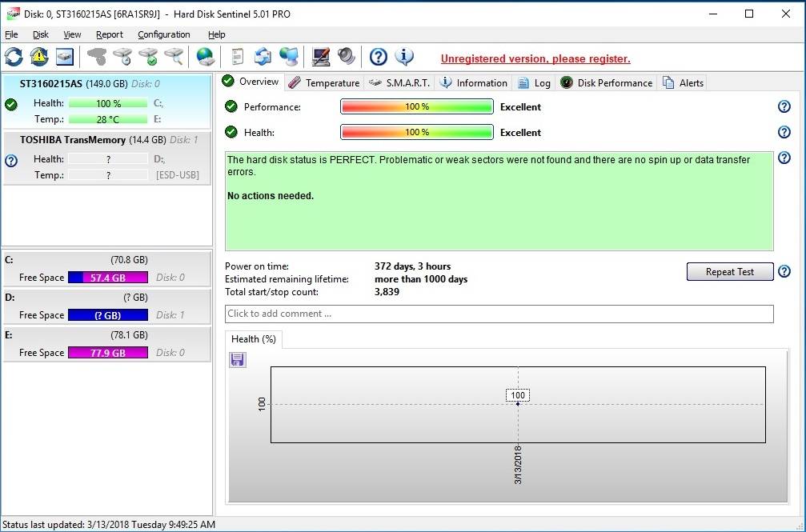Click the E: partition (78.1 GB) label
Image resolution: width=806 pixels, height=532 pixels.
point(129,335)
